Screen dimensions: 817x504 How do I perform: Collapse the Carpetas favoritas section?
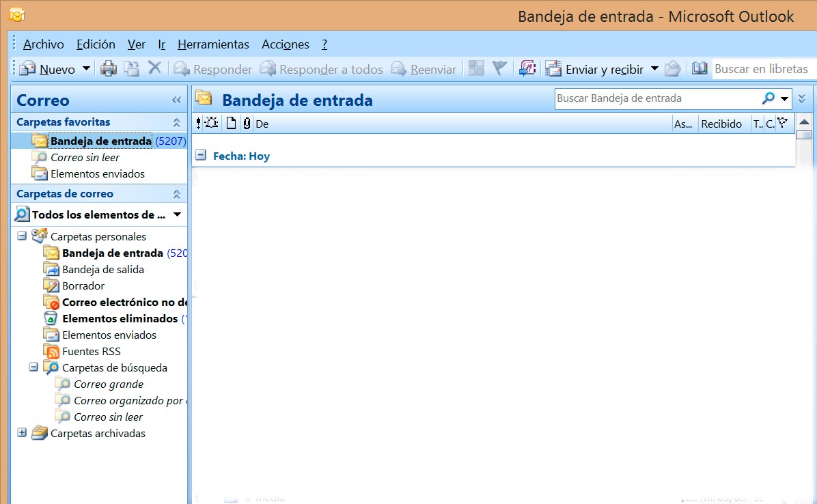(177, 122)
